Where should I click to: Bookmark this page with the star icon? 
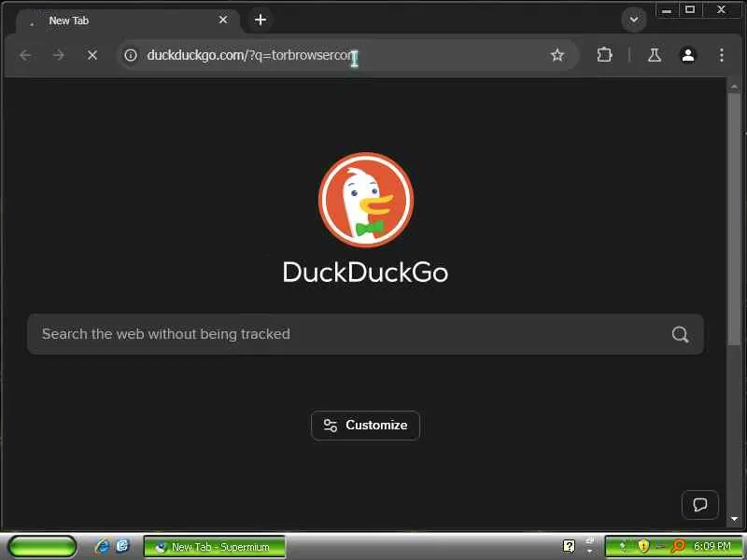(557, 55)
